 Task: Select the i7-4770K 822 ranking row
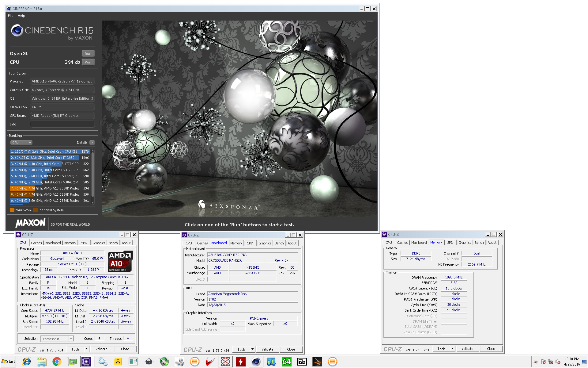(x=50, y=164)
